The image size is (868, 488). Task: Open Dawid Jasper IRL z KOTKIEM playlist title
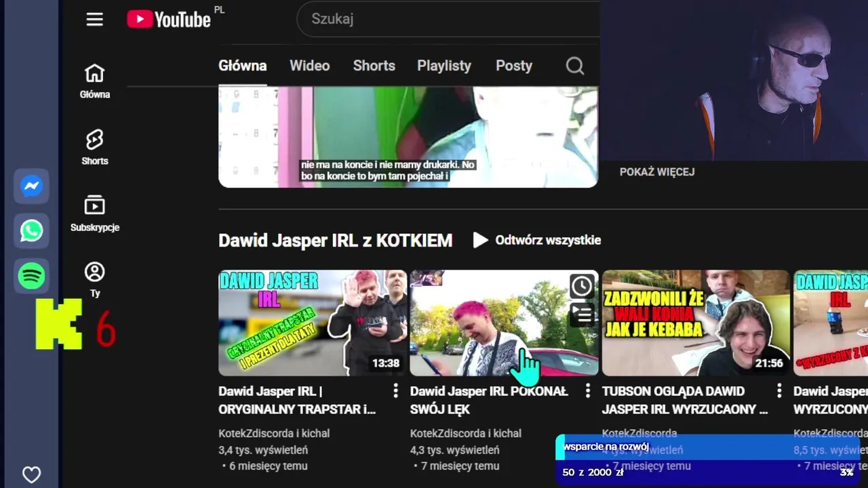[x=335, y=241]
